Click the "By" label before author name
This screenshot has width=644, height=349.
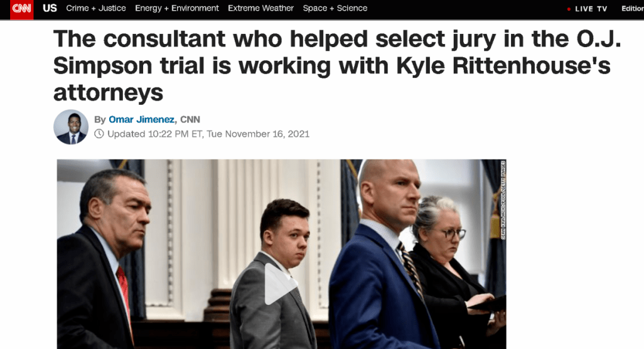click(x=100, y=119)
